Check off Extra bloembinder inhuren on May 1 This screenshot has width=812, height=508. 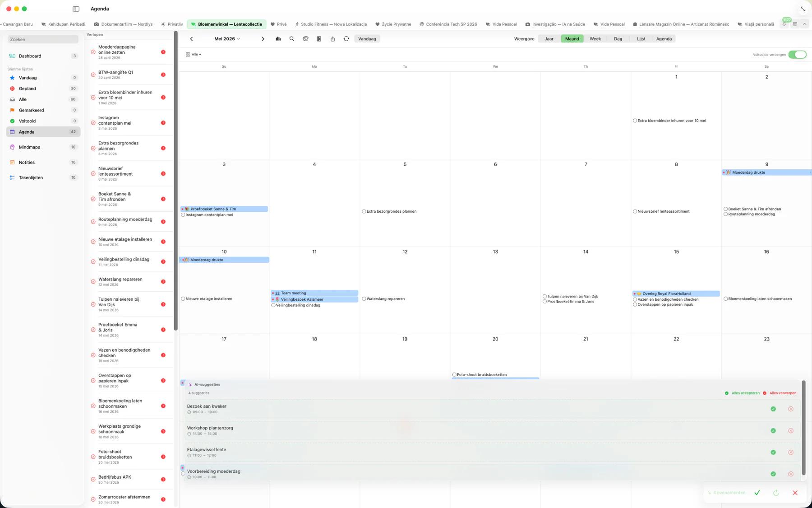pos(635,121)
